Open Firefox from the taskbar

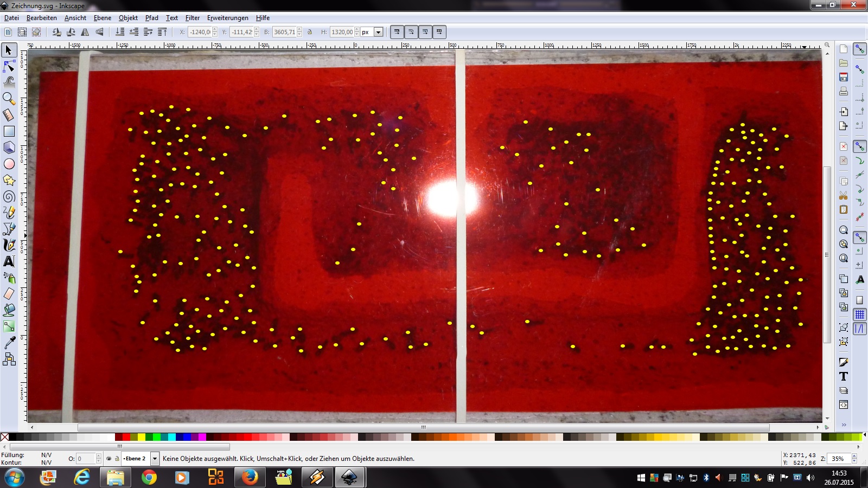click(x=250, y=477)
